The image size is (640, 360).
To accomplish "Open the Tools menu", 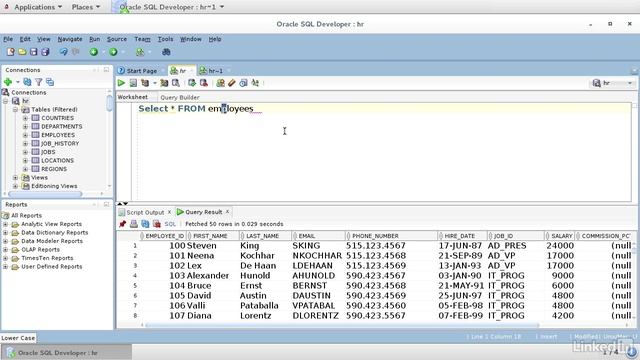I will coord(165,39).
